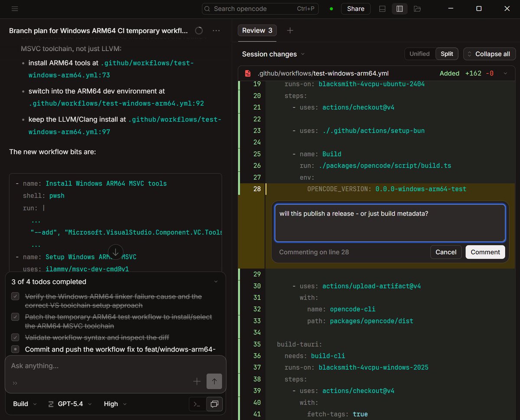Click 'fetch-tags: true' on line 41

point(338,414)
